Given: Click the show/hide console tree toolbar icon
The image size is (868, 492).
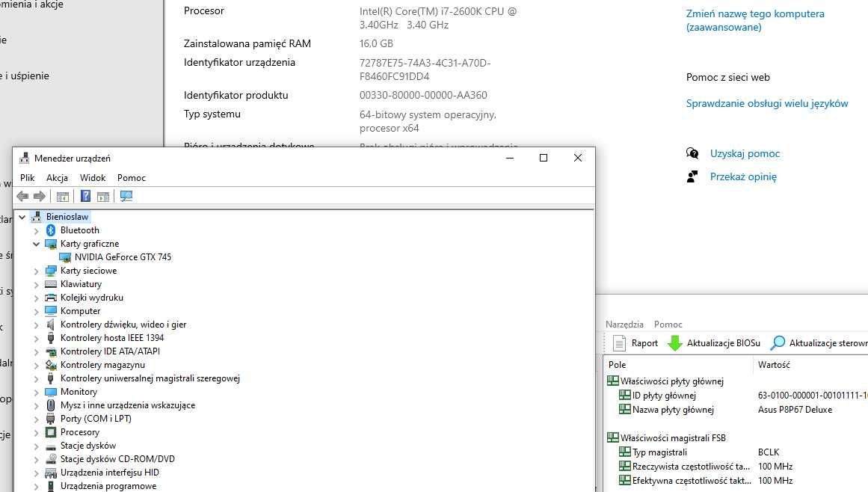Looking at the screenshot, I should tap(63, 196).
